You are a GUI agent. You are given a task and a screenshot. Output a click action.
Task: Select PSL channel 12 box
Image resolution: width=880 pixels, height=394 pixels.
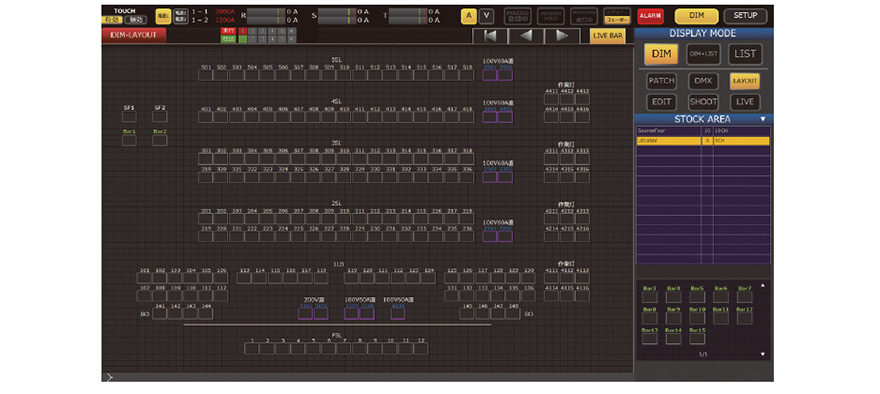(x=420, y=348)
